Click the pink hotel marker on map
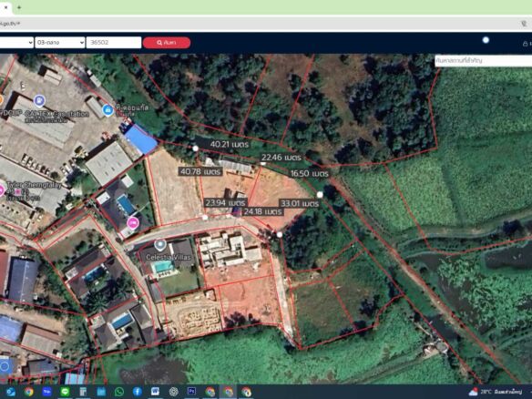532x399 pixels. pos(133,223)
